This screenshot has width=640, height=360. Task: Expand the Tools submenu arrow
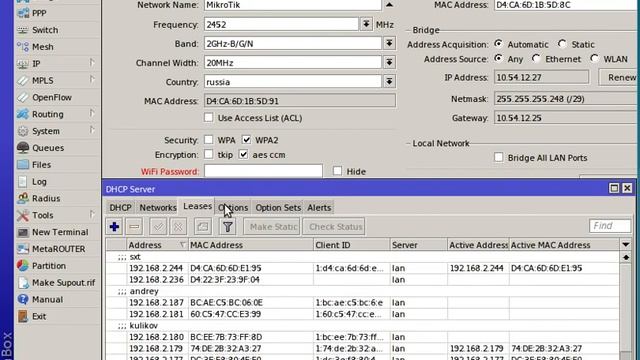pyautogui.click(x=92, y=215)
